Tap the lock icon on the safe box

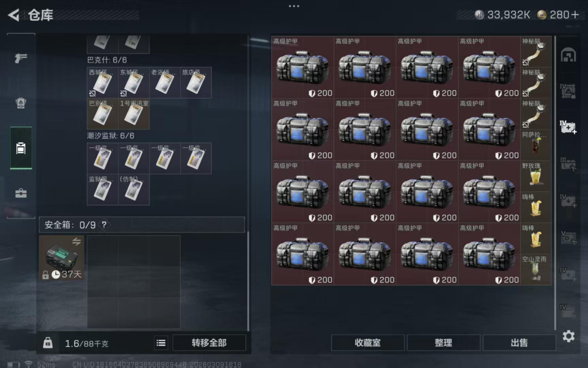[x=45, y=275]
